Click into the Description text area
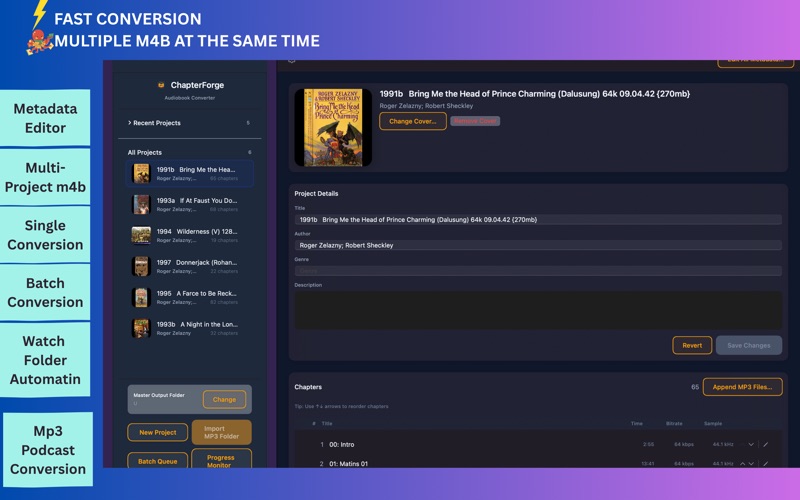The image size is (800, 500). [x=538, y=310]
